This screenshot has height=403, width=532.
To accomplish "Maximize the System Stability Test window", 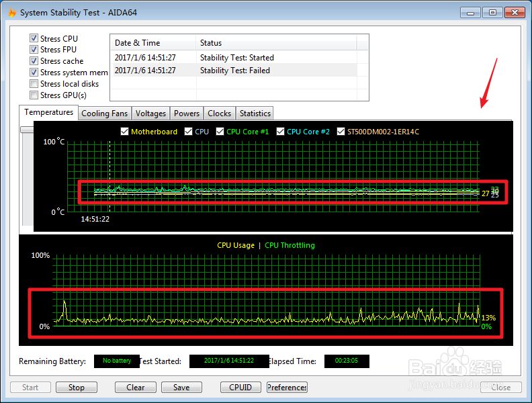I will (492, 12).
